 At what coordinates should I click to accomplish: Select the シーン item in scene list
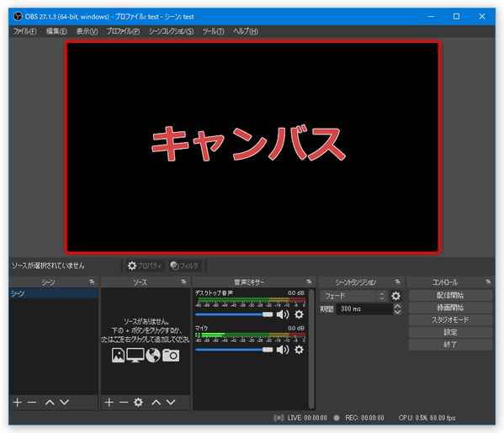[x=54, y=293]
